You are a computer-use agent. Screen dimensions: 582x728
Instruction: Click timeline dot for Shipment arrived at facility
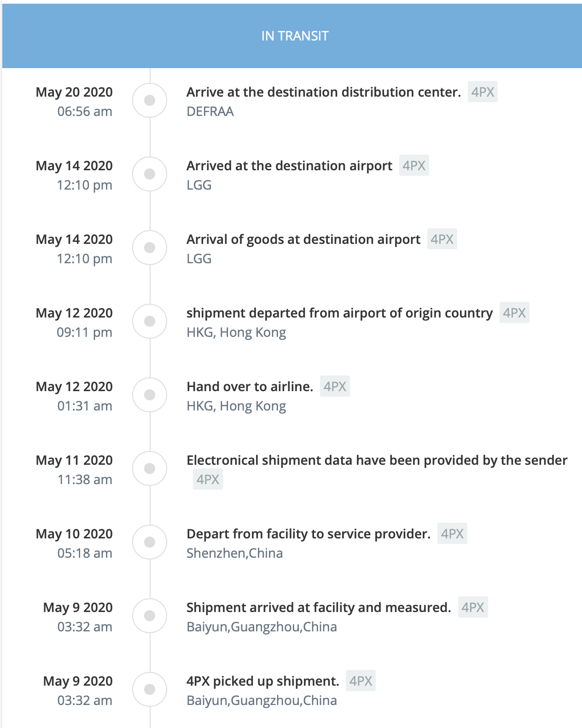pos(150,616)
